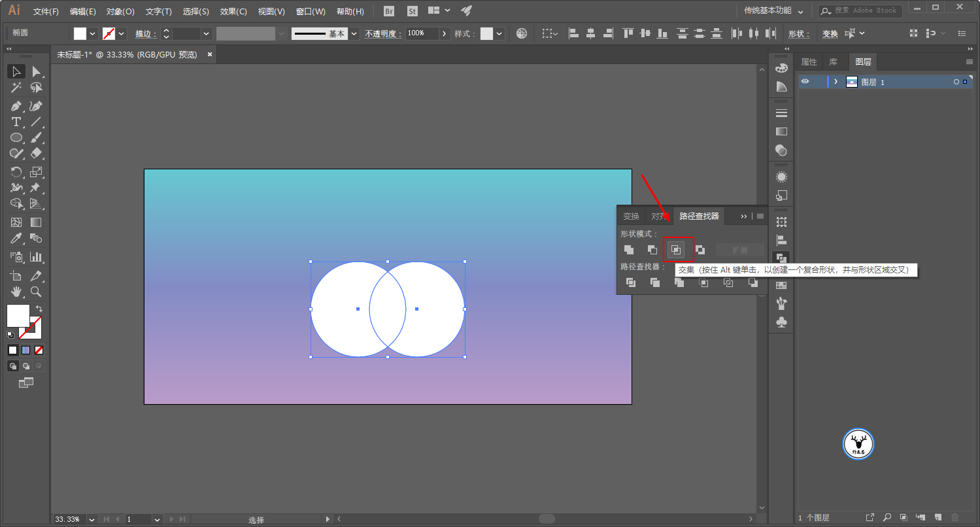980x527 pixels.
Task: Click vertical align top in control bar
Action: click(x=629, y=33)
